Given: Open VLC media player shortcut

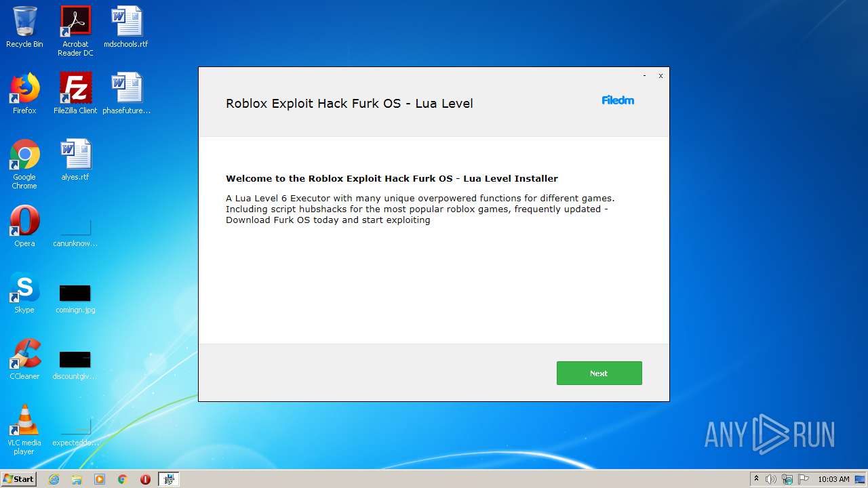Looking at the screenshot, I should click(x=24, y=430).
